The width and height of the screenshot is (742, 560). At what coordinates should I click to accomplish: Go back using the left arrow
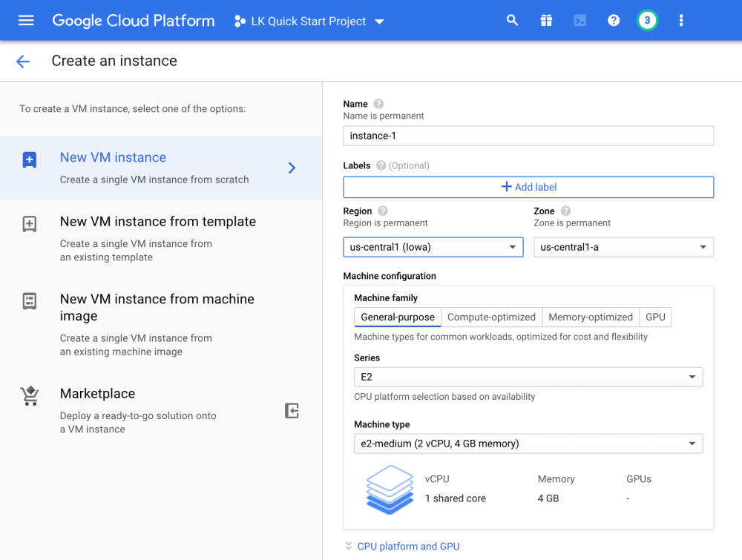pos(23,62)
